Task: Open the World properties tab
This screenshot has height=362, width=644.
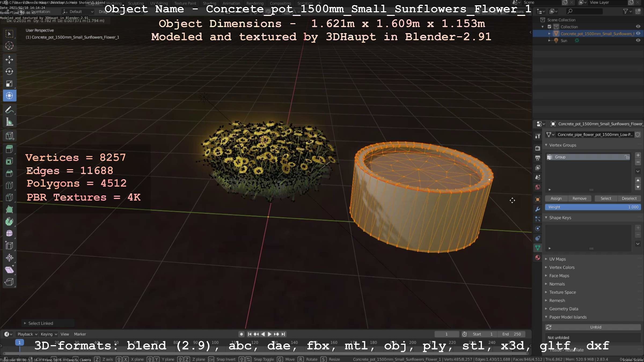Action: pos(537,187)
